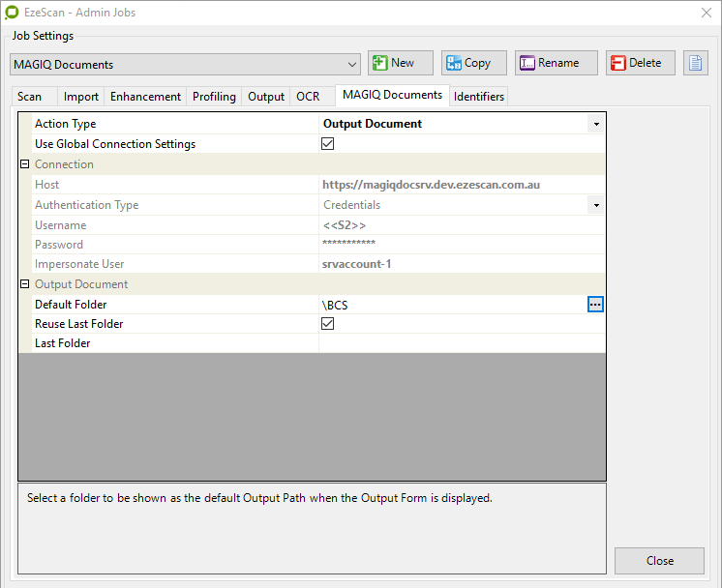This screenshot has width=722, height=588.
Task: Switch to the Identifiers tab
Action: pos(478,97)
